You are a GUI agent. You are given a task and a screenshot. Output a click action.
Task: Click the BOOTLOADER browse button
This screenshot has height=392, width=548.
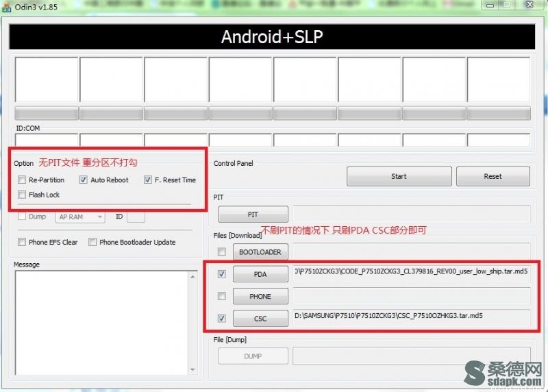260,252
